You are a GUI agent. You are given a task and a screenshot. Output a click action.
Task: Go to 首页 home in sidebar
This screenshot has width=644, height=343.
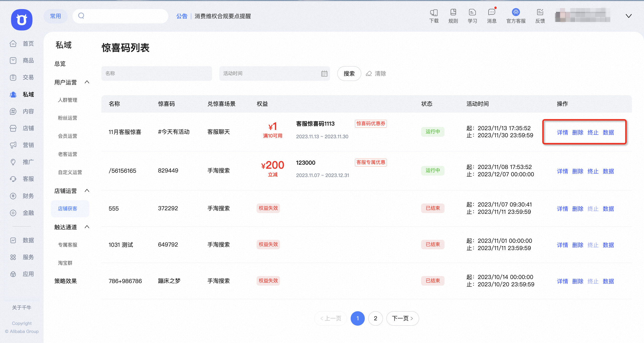(22, 44)
